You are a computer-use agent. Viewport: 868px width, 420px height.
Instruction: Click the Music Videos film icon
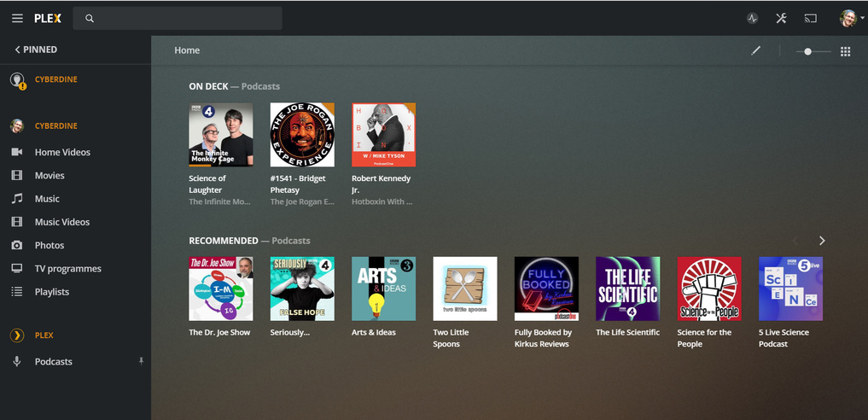(x=17, y=222)
